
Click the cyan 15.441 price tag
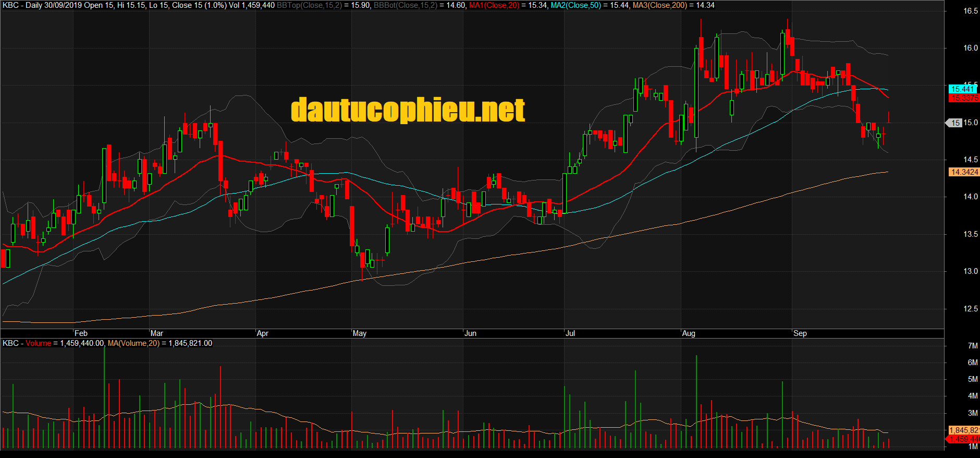click(x=962, y=89)
